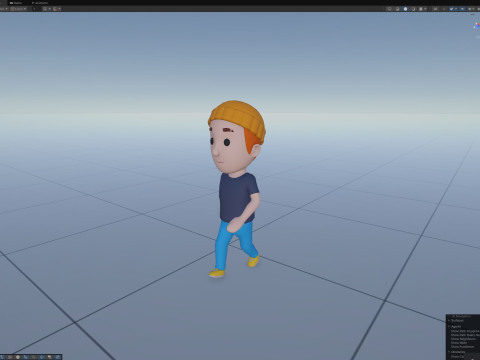Switch to the Animator tab
This screenshot has height=360, width=480.
pyautogui.click(x=40, y=3)
